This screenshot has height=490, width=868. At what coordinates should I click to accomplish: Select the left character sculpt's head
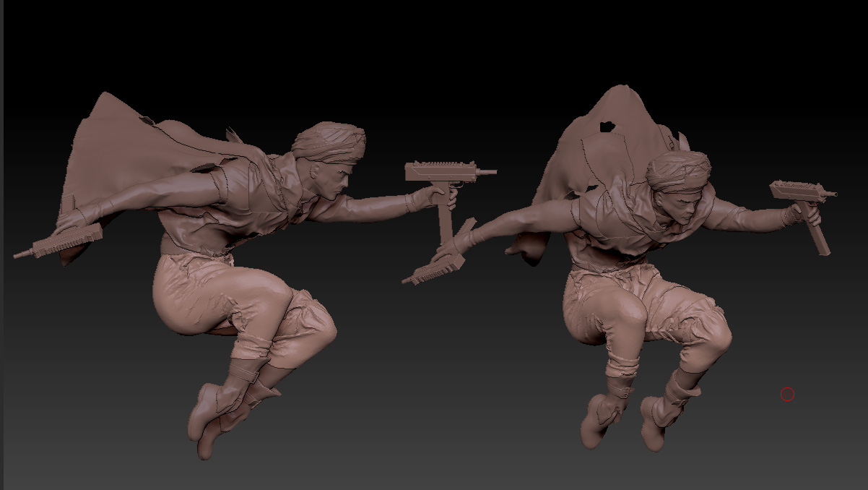point(329,160)
